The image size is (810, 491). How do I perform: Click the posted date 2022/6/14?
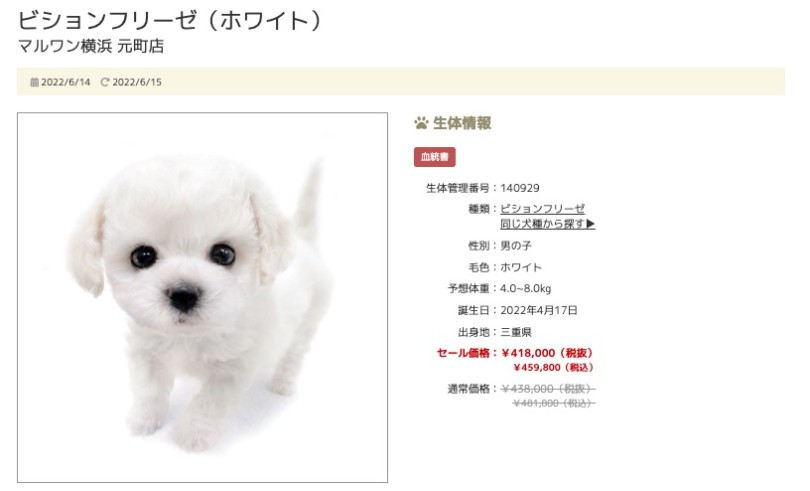[x=66, y=82]
